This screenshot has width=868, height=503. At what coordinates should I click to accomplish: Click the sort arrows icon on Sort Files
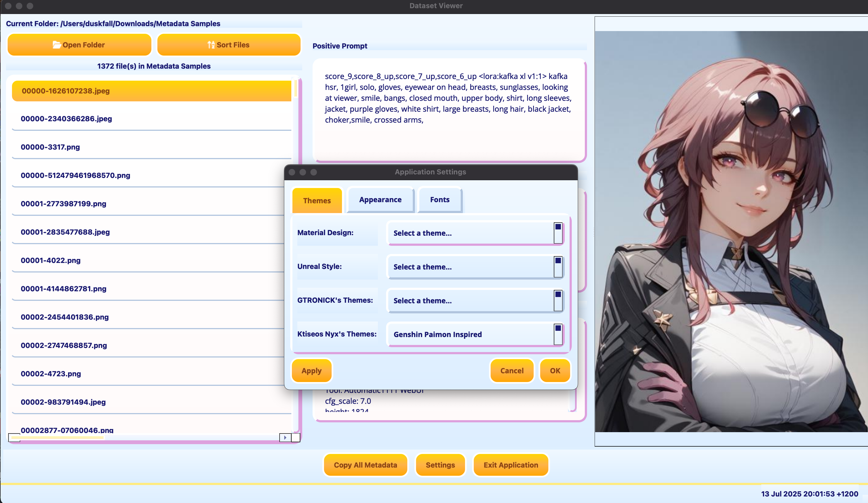(x=211, y=45)
